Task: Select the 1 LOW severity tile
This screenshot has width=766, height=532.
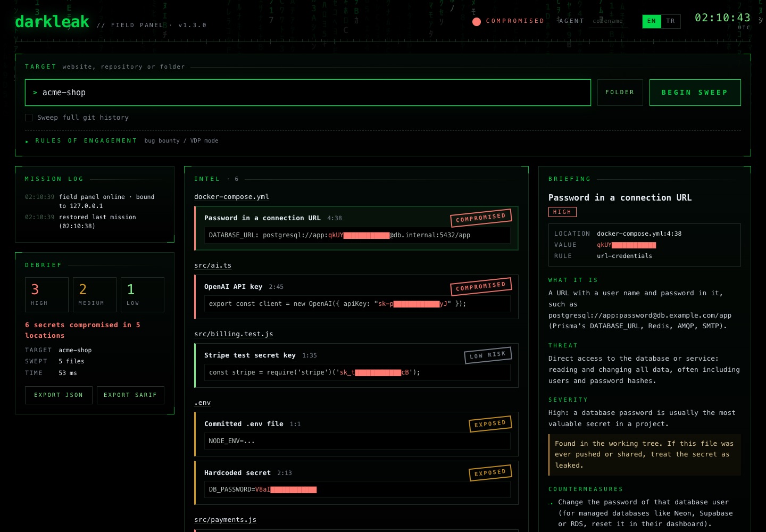Action: tap(143, 295)
